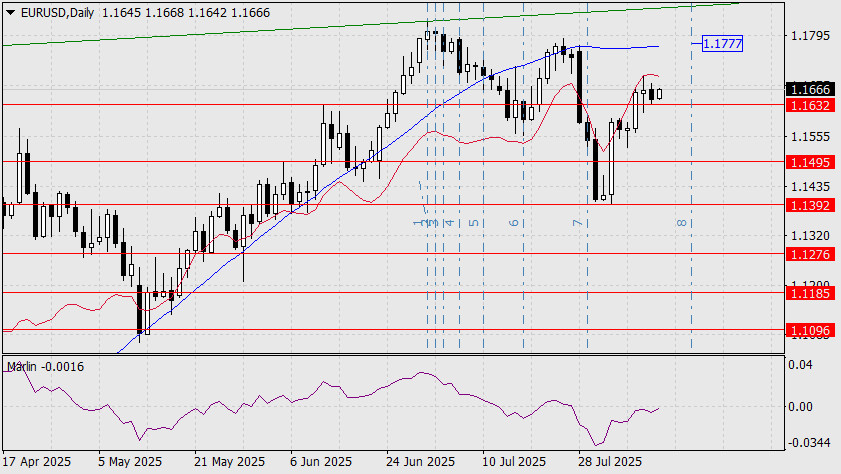Click the 1.1320 price axis value
The height and width of the screenshot is (474, 841).
click(x=810, y=236)
